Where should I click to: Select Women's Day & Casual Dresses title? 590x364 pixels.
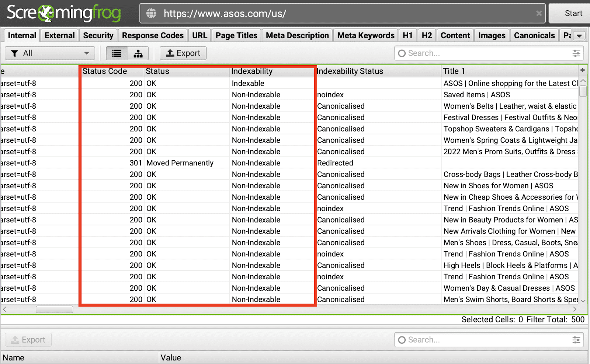click(x=509, y=288)
